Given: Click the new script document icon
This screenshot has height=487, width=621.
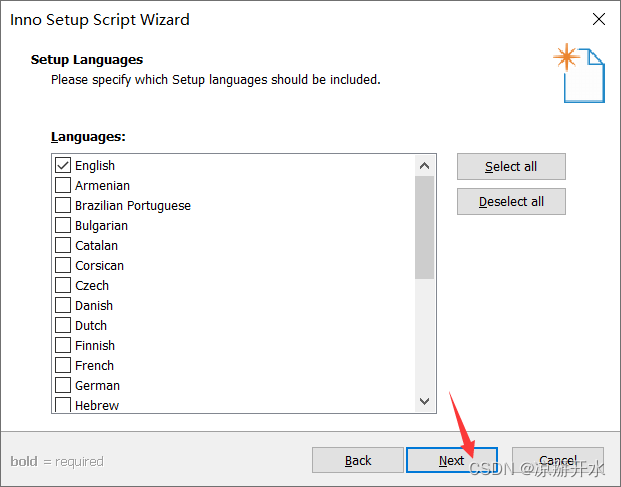Looking at the screenshot, I should point(579,73).
